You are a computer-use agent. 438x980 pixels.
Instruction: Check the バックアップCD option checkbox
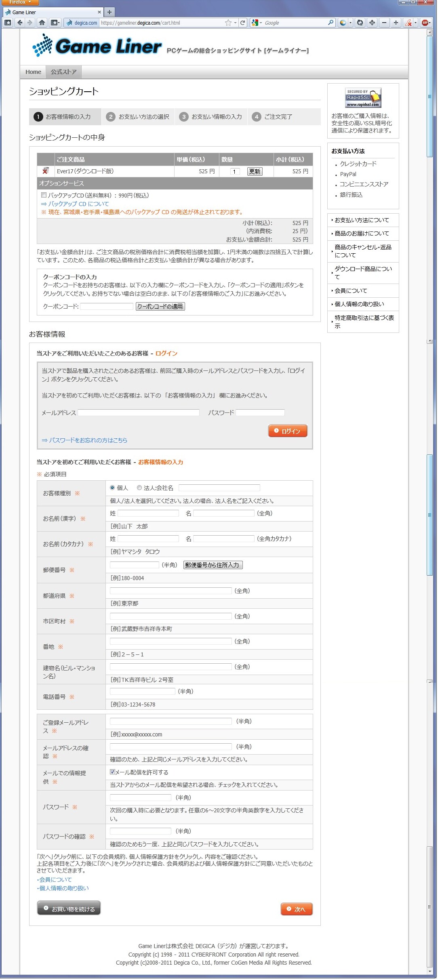[44, 195]
